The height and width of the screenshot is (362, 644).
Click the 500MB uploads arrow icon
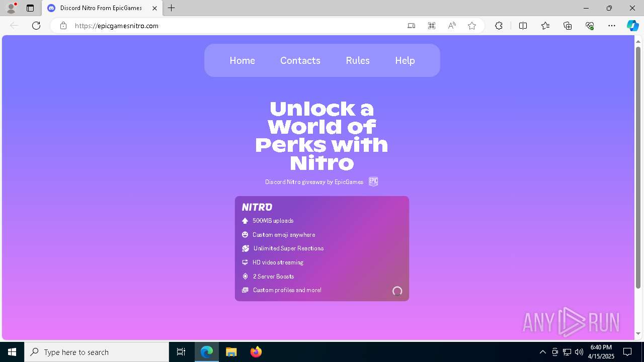click(x=245, y=221)
